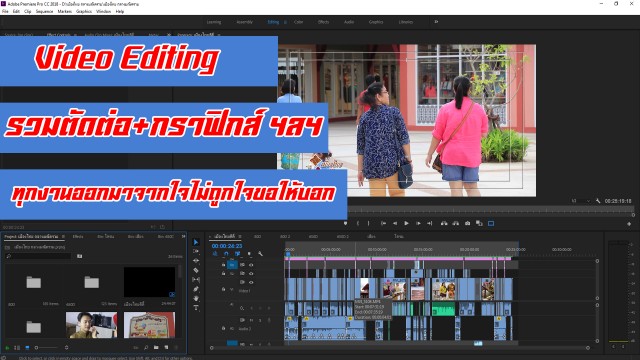Screen dimensions: 640x360
Task: Add marker in Program monitor transport
Action: (345, 223)
